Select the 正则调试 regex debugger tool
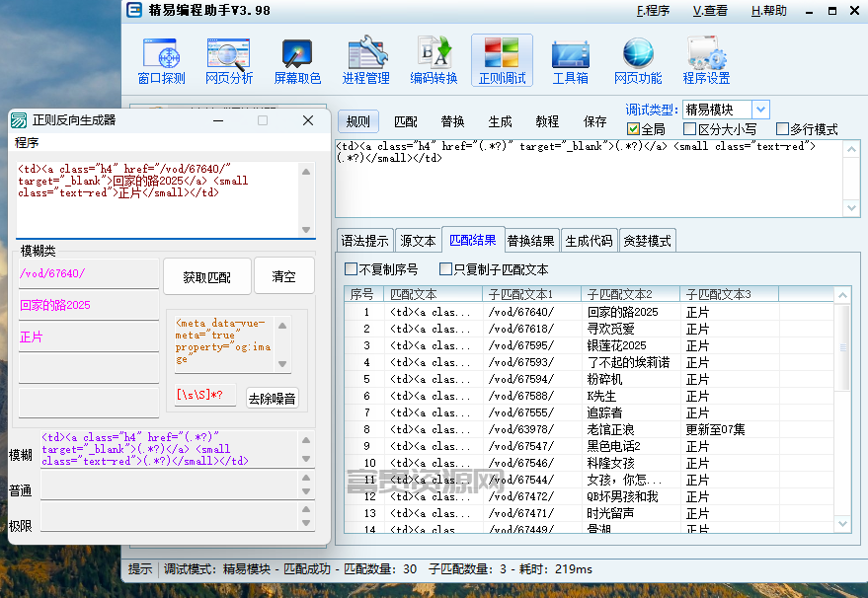The image size is (868, 598). click(x=502, y=61)
